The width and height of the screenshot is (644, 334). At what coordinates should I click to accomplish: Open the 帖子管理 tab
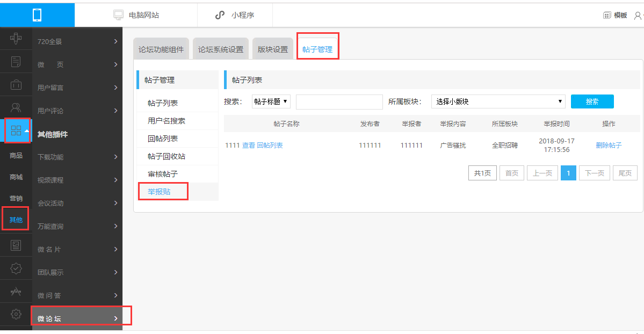pyautogui.click(x=317, y=49)
